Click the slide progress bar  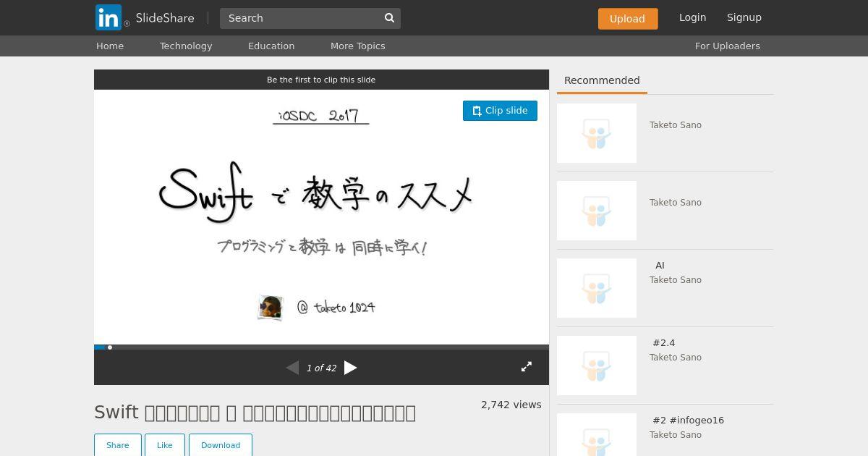321,347
